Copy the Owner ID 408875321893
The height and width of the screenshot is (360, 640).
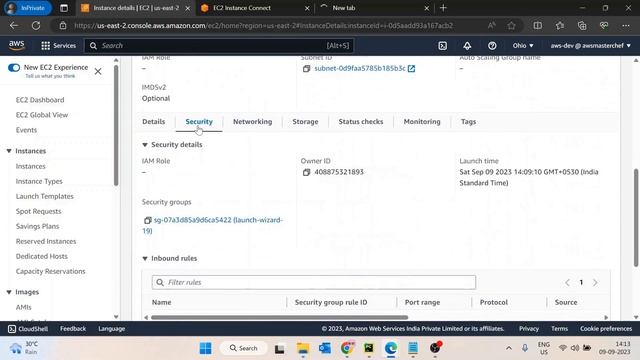click(x=306, y=172)
